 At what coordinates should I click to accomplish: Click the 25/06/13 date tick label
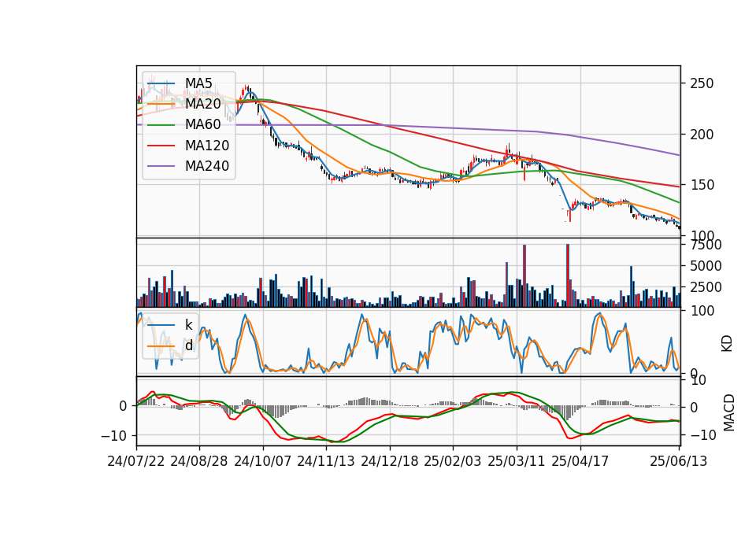pos(679,461)
